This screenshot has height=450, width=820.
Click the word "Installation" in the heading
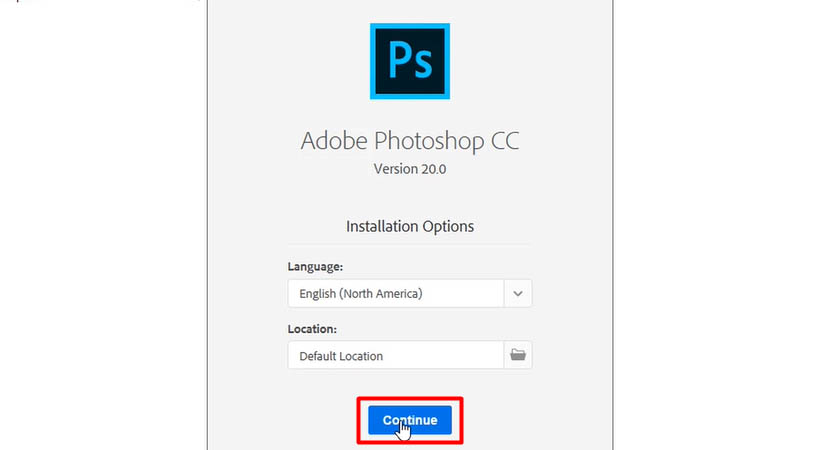[x=382, y=226]
